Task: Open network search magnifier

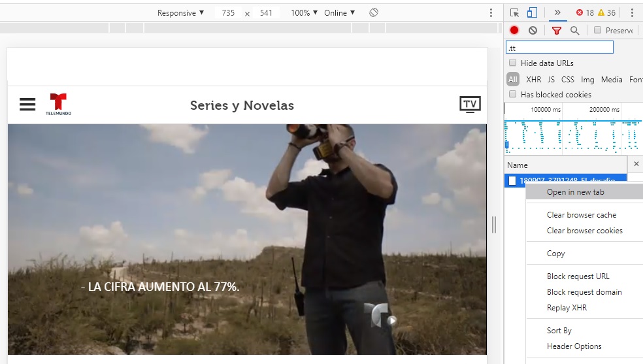Action: tap(575, 30)
